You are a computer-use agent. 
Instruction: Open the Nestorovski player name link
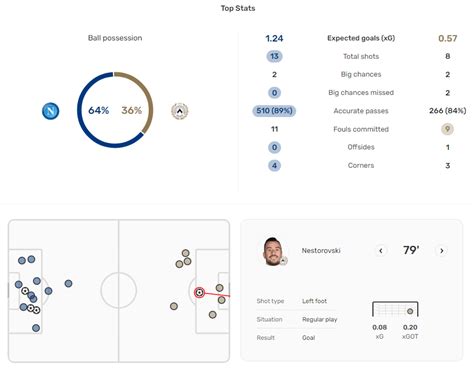[321, 251]
